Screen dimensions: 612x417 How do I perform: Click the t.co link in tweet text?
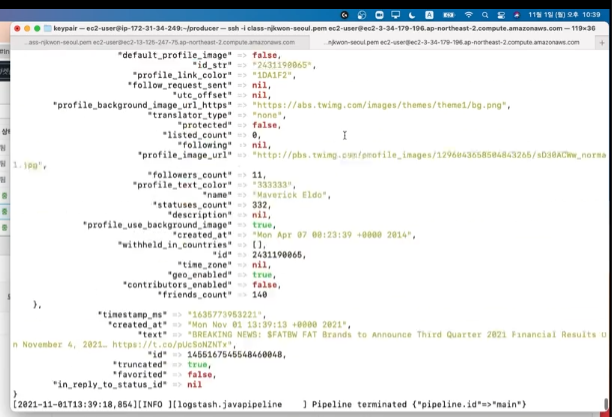coord(172,345)
